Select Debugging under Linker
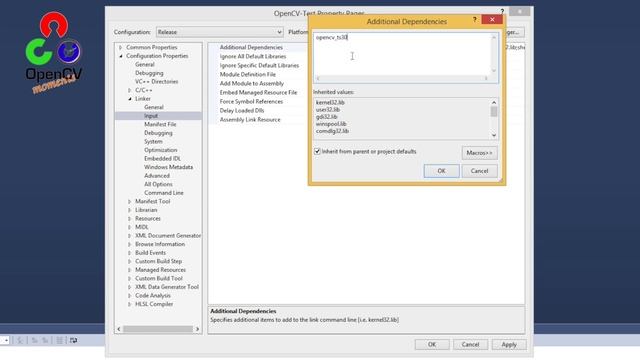The height and width of the screenshot is (360, 640). [158, 133]
